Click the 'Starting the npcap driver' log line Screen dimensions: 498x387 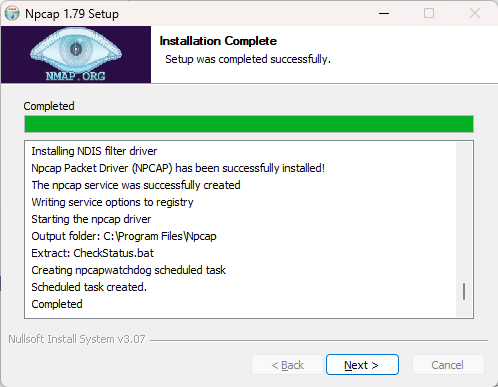pyautogui.click(x=91, y=219)
